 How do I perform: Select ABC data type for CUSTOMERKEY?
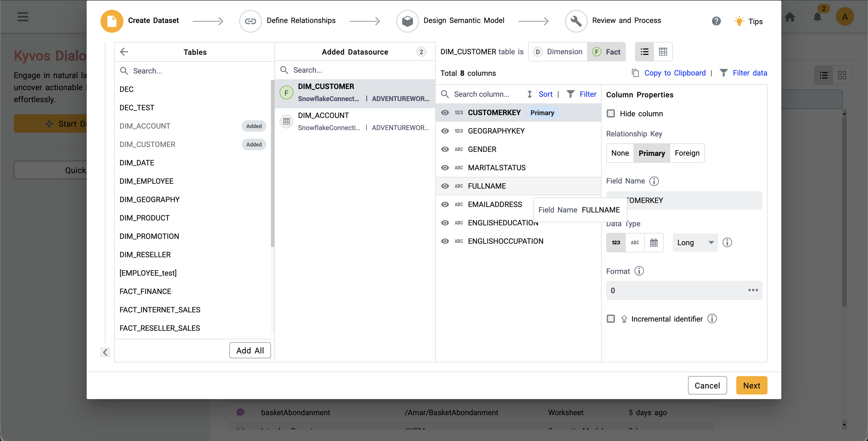635,242
